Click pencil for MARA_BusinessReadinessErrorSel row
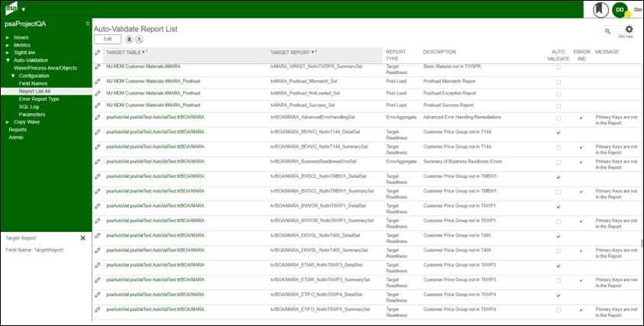This screenshot has width=644, height=326. [x=98, y=162]
